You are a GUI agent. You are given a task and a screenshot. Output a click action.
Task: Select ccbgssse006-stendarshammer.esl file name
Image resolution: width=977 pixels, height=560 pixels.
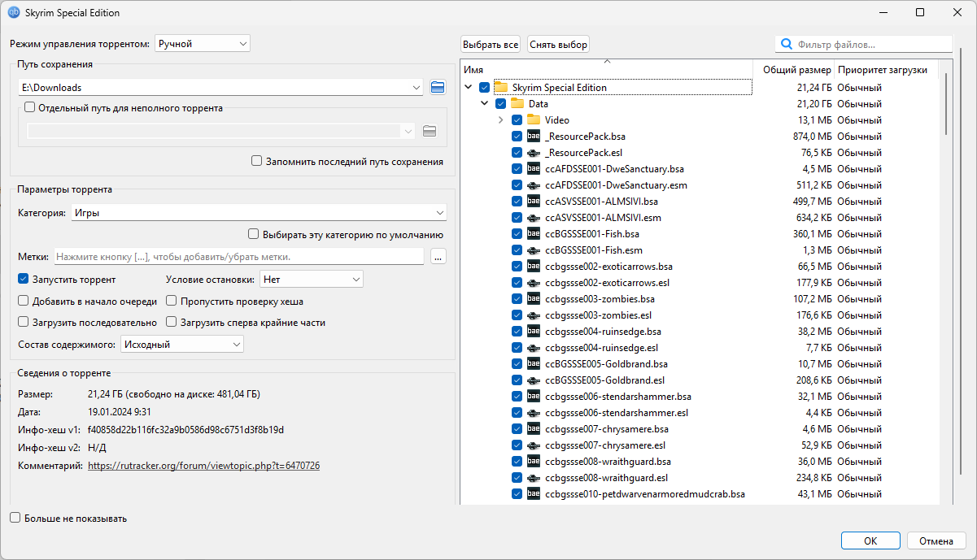tap(617, 412)
